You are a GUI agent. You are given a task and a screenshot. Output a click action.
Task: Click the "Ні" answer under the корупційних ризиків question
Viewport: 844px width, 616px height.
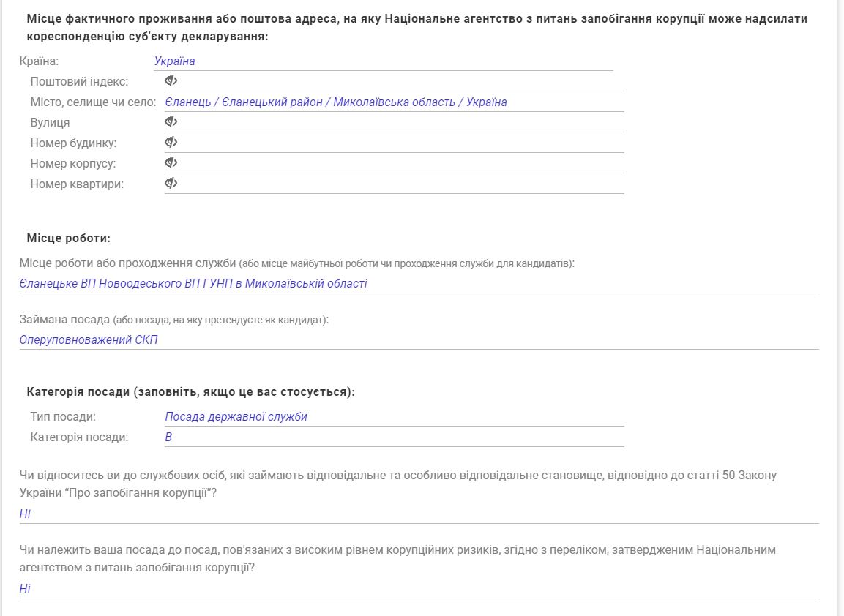25,589
